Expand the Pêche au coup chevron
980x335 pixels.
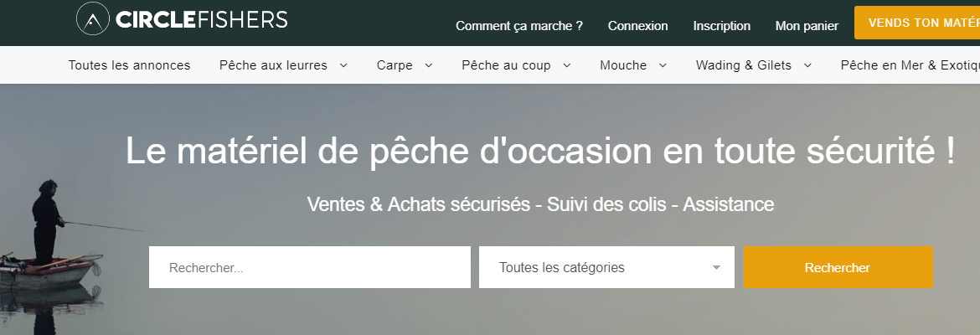coord(567,65)
